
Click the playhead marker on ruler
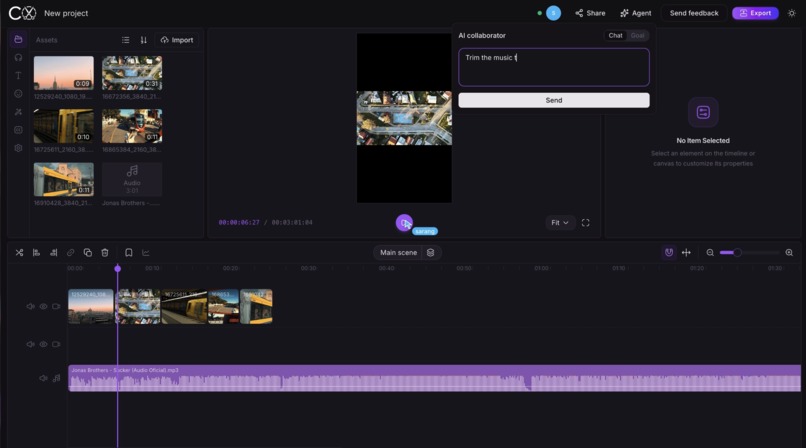[118, 268]
